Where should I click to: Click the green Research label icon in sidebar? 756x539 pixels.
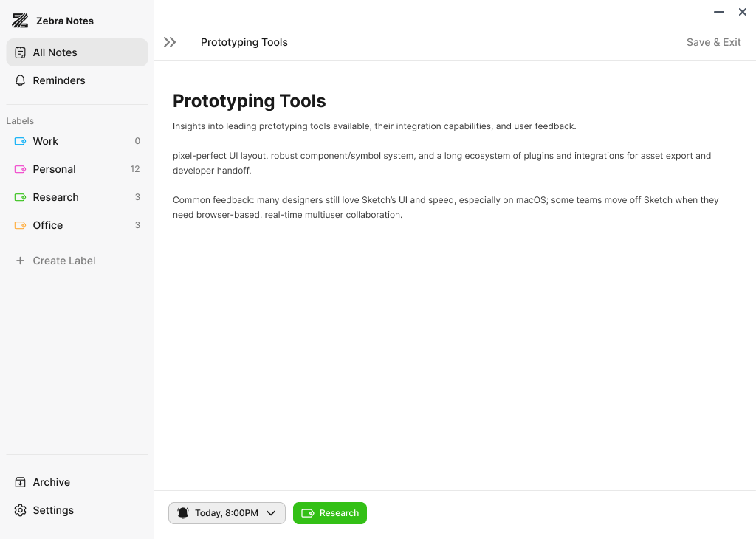[21, 197]
